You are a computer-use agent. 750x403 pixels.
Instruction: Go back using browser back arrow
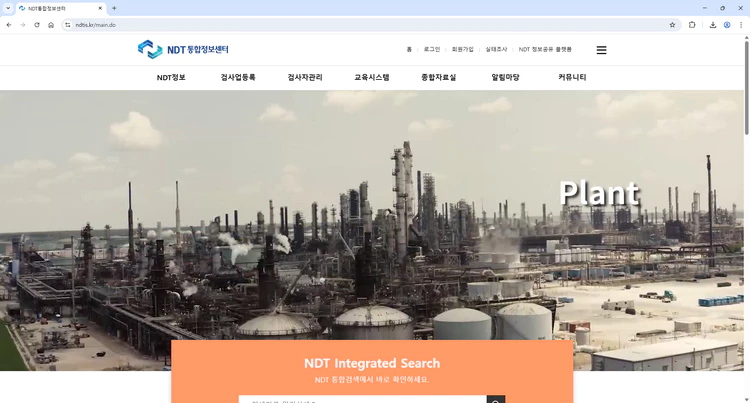pos(9,25)
